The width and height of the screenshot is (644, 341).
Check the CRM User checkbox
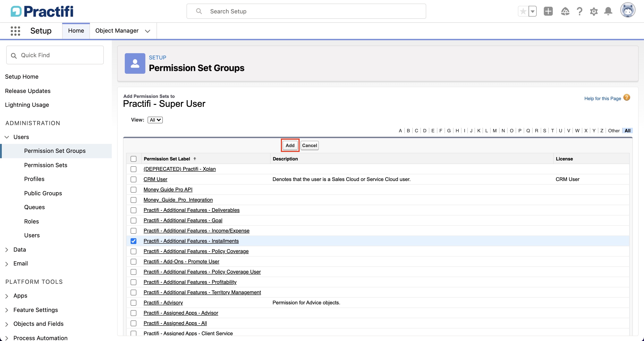point(133,179)
